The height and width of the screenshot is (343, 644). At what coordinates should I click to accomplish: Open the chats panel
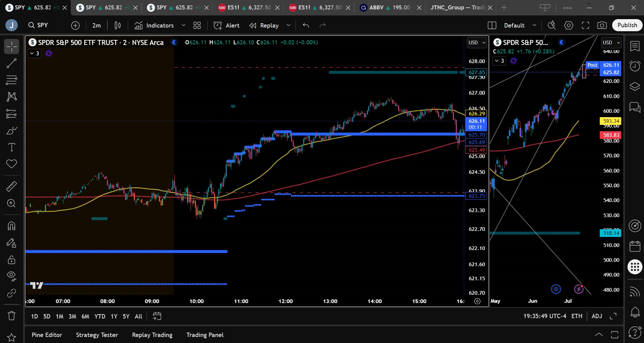[x=635, y=107]
